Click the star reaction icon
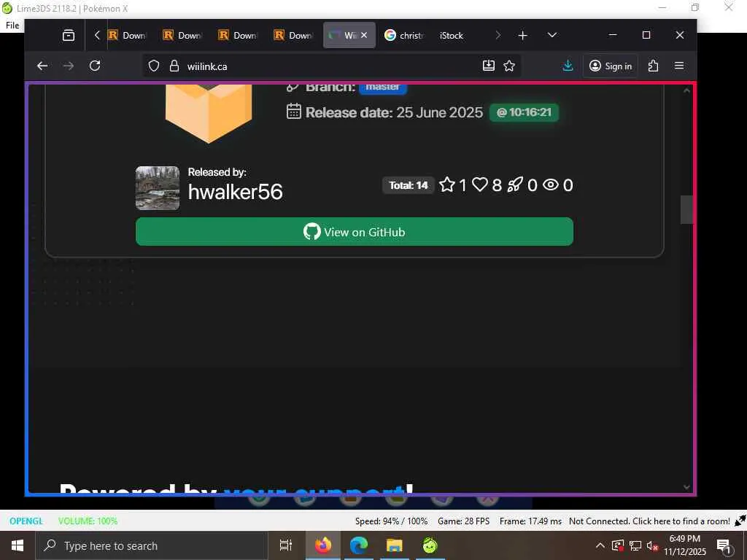Viewport: 747px width, 560px height. click(447, 184)
